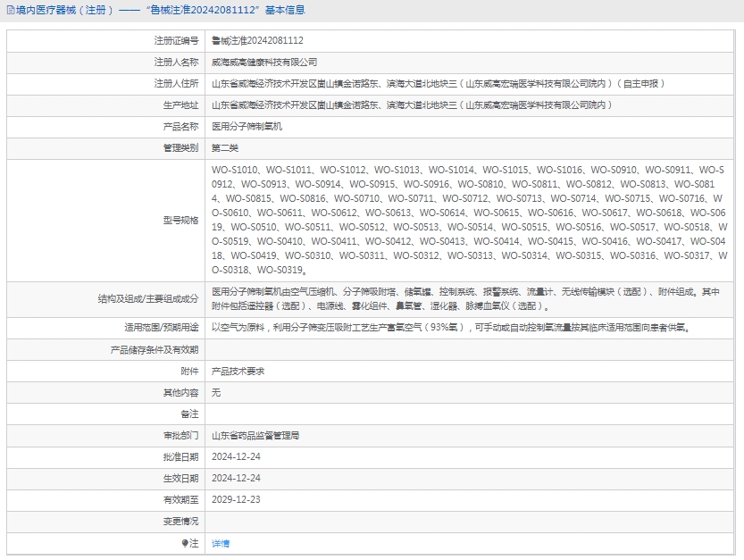The image size is (744, 560).
Task: Click the 生产地址 address value
Action: click(x=412, y=105)
